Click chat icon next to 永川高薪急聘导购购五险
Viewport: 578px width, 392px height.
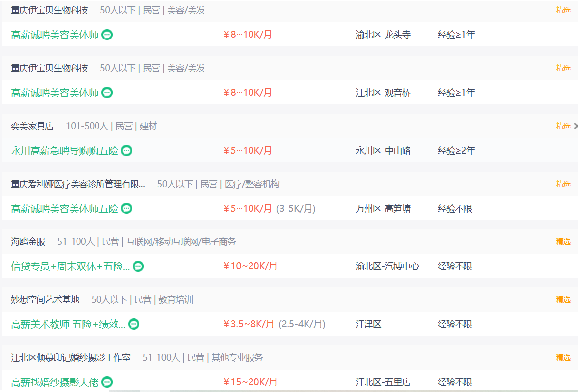126,151
